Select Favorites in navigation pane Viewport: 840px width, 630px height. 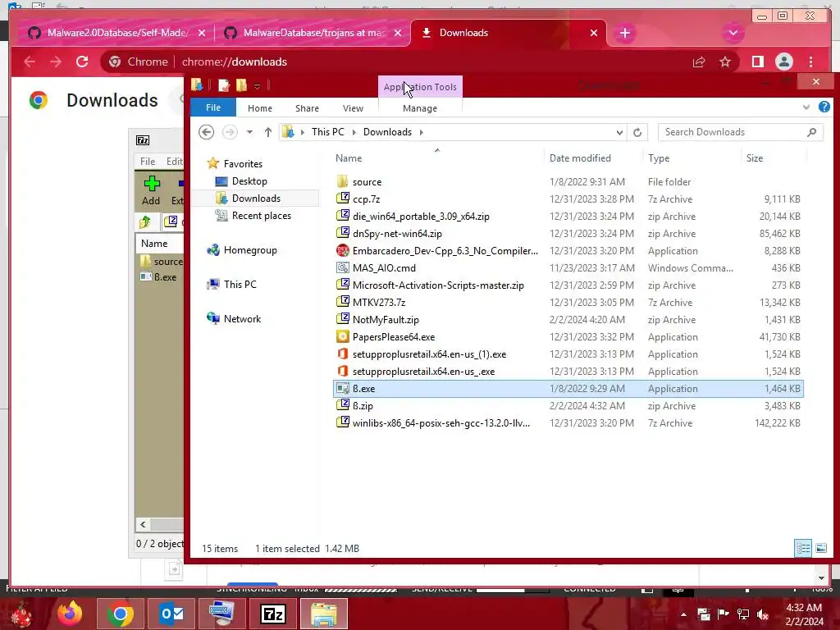[243, 164]
